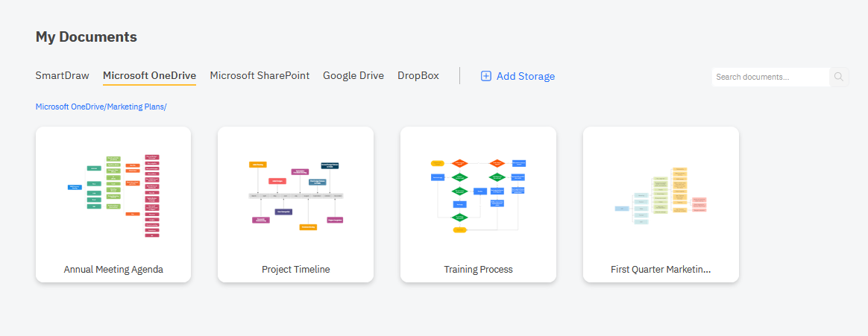Open the Project Timeline diagram thumbnail
The width and height of the screenshot is (868, 336).
click(x=295, y=195)
